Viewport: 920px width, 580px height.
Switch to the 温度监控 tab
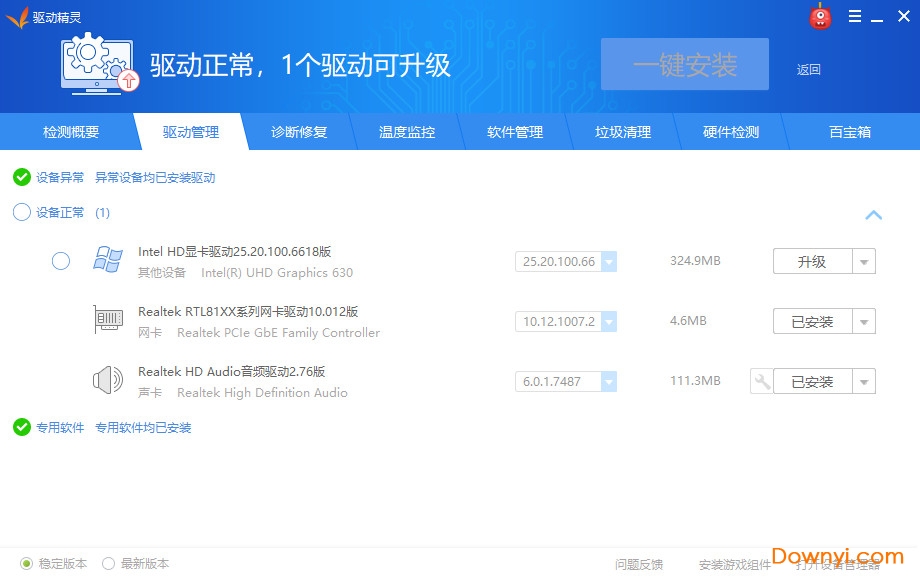point(407,132)
